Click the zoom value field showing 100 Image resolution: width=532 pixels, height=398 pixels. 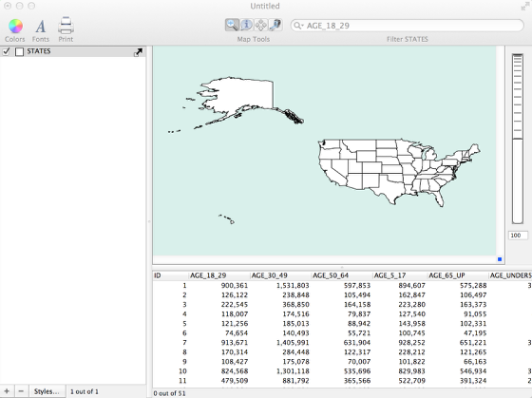click(x=518, y=236)
